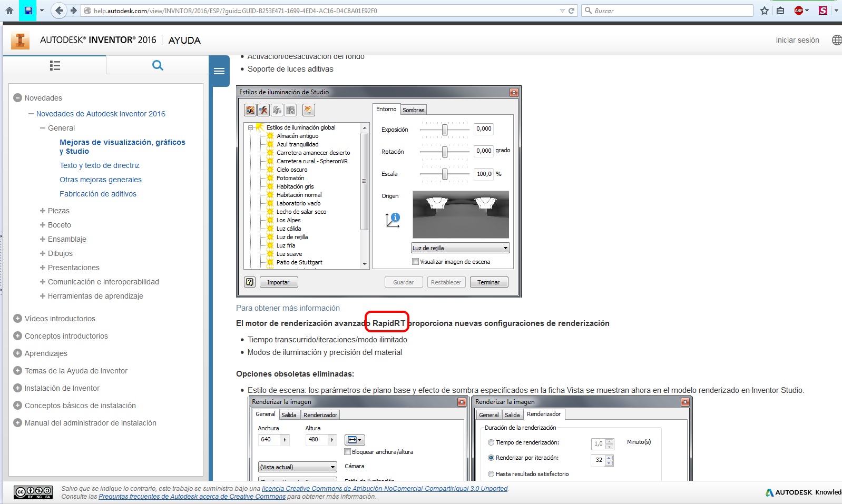Click the aspect ratio icon beside Altura

point(355,440)
